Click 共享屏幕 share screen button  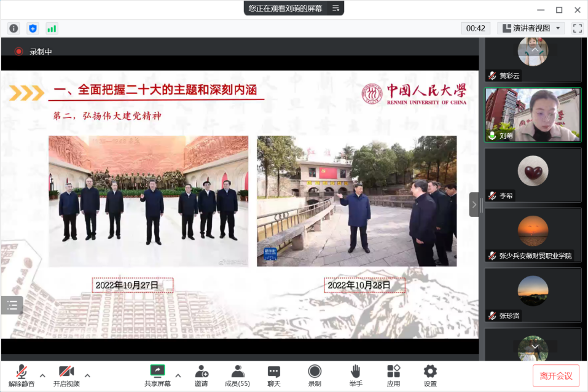coord(157,375)
